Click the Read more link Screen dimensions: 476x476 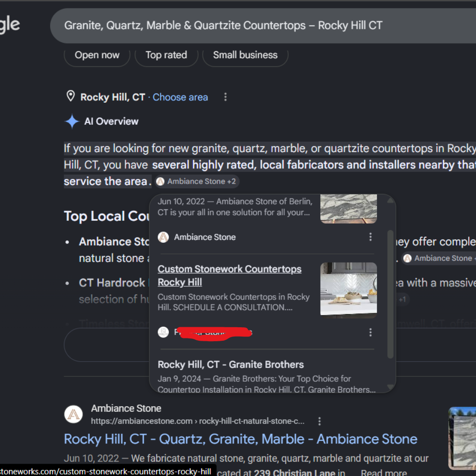click(383, 472)
